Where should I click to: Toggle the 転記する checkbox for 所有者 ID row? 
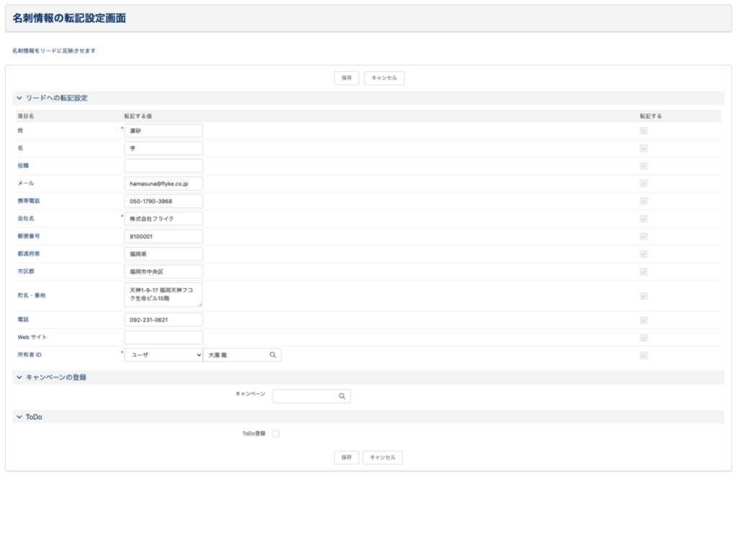(x=643, y=356)
